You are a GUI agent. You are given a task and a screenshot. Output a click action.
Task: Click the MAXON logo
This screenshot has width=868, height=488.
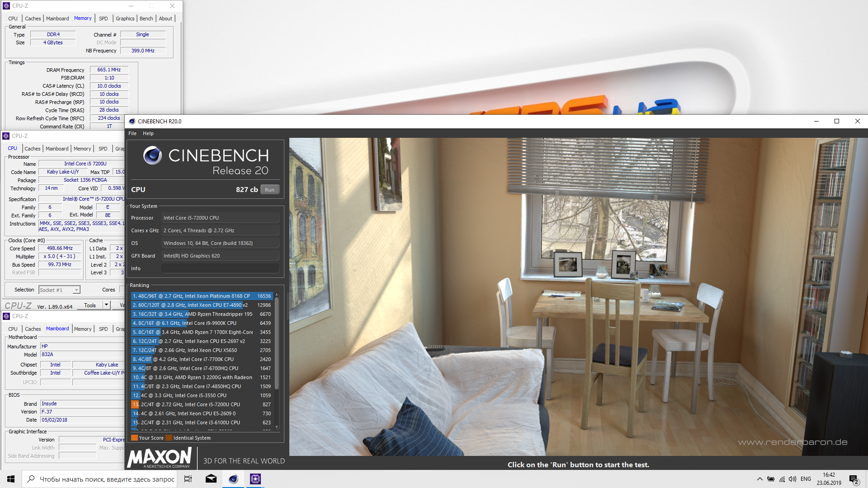[x=160, y=458]
